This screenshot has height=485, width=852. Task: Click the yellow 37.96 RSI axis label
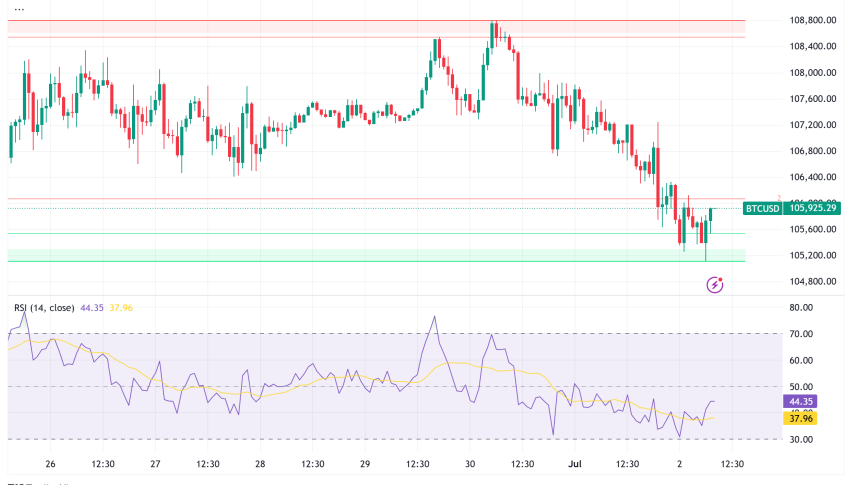click(800, 418)
